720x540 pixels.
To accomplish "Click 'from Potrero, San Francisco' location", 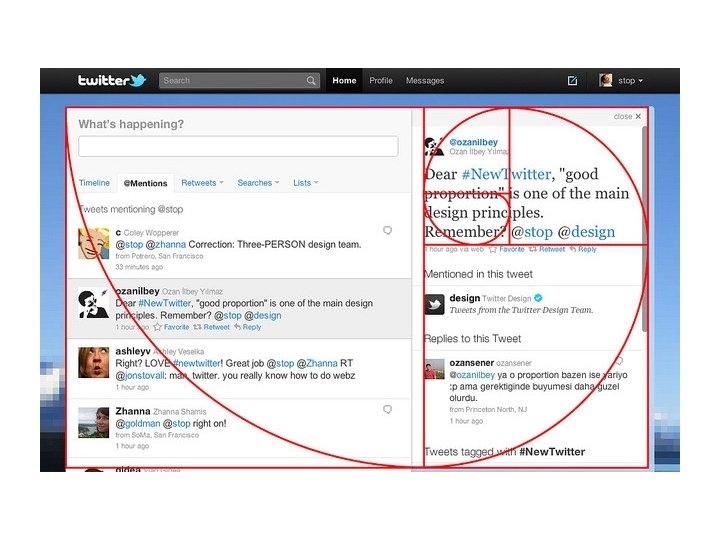I will 159,256.
